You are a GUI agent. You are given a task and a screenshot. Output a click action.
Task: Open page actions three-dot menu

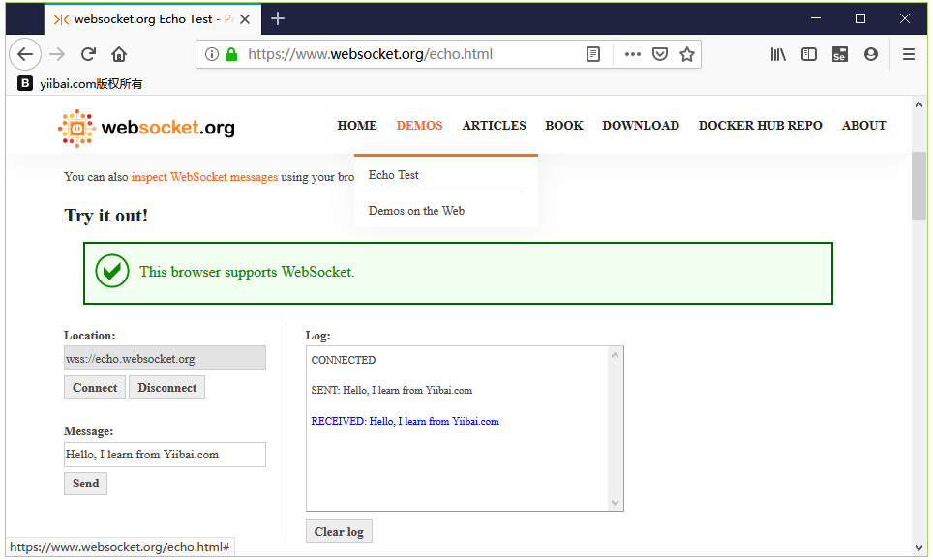(633, 54)
